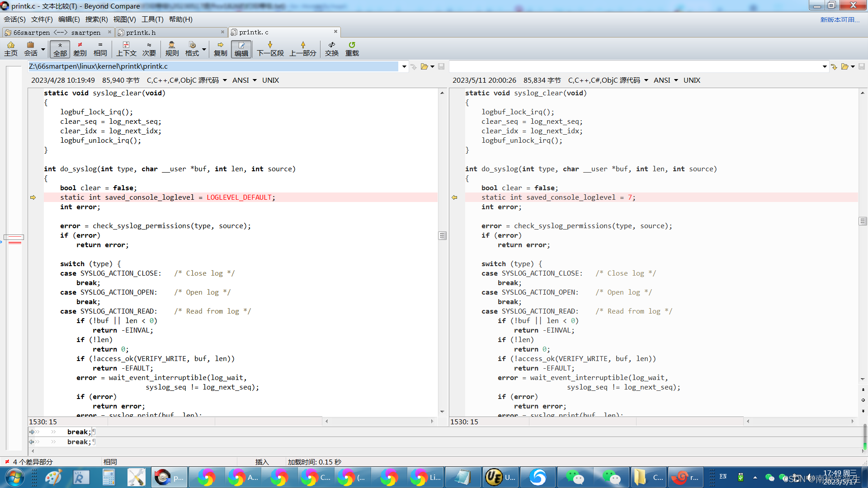This screenshot has height=488, width=868.
Task: Click the 复制 (Copy) toolbar icon
Action: pos(220,49)
